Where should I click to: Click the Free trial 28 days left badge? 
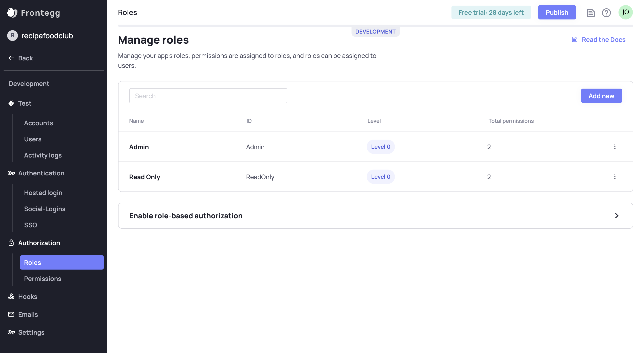[491, 12]
